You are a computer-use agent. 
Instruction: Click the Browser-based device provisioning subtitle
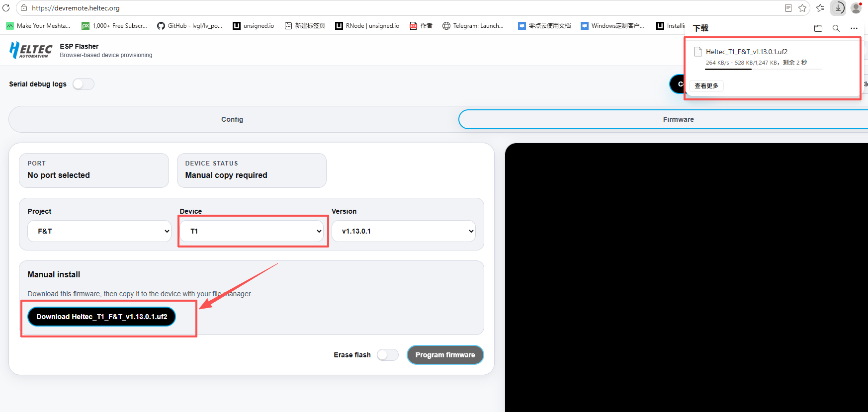pos(106,55)
